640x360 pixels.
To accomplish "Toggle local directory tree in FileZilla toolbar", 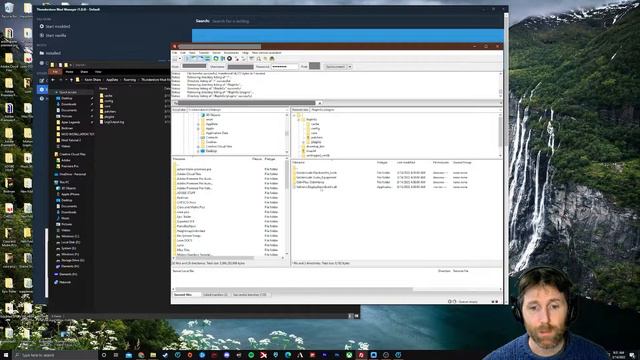I will pyautogui.click(x=194, y=59).
